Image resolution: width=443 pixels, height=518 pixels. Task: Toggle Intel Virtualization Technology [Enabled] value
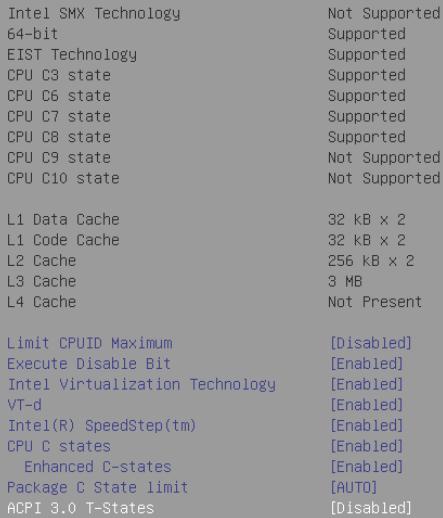pos(366,384)
